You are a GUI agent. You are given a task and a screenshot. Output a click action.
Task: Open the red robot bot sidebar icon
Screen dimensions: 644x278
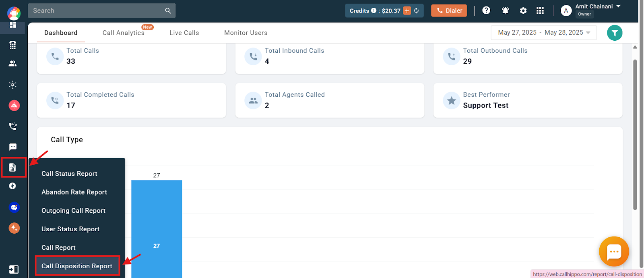pos(14,106)
